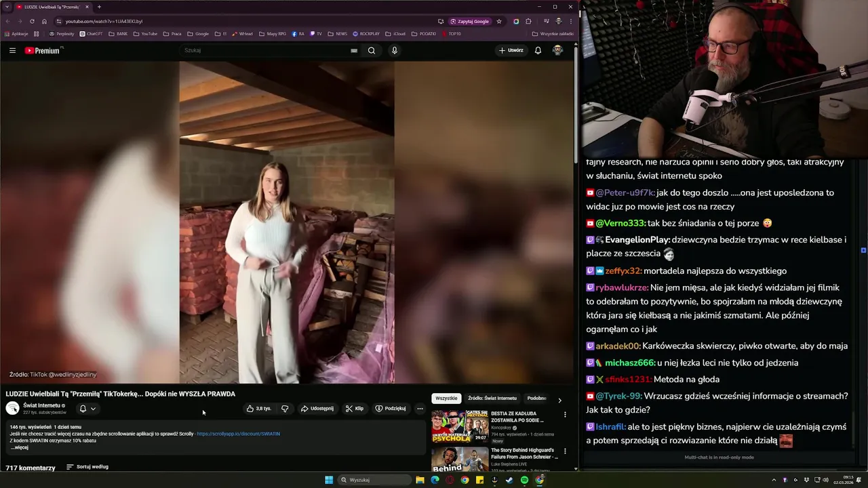868x488 pixels.
Task: Open the BANK bookmarks folder
Action: coord(118,34)
